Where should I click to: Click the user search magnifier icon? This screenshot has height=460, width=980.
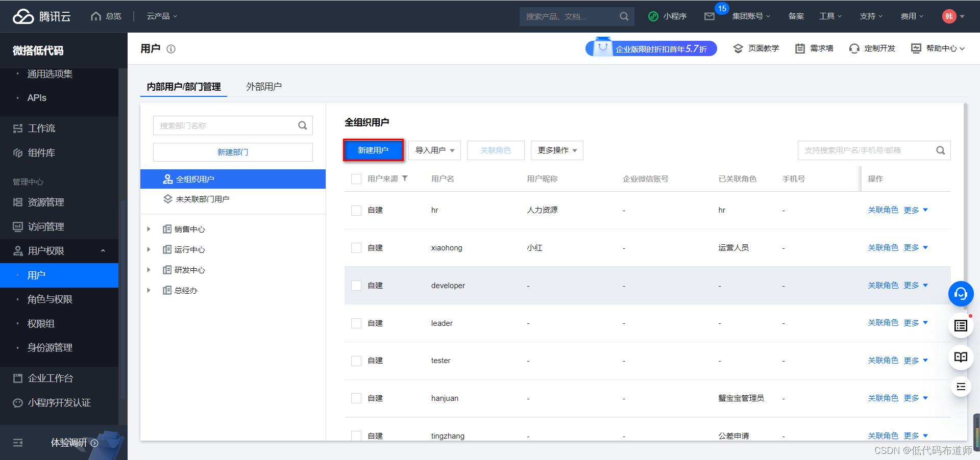tap(940, 150)
